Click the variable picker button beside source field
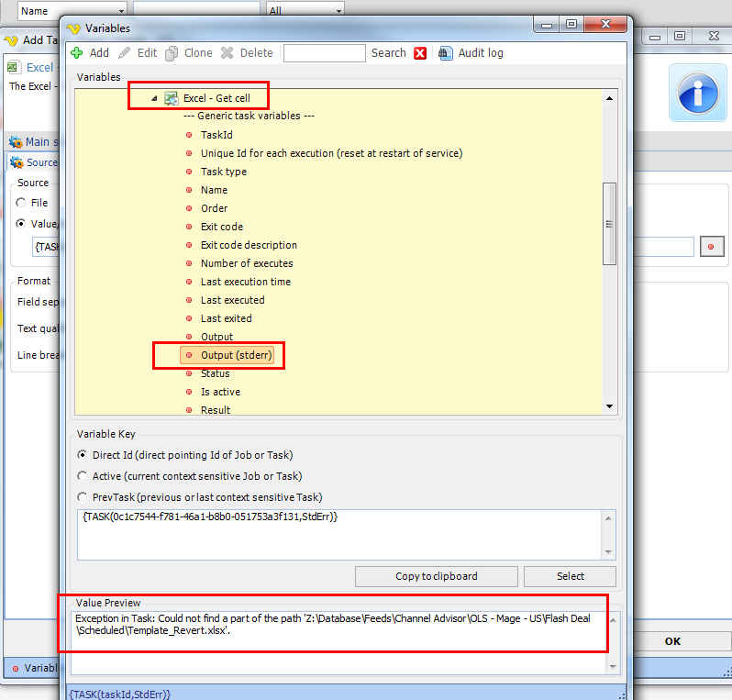This screenshot has height=700, width=732. 711,247
